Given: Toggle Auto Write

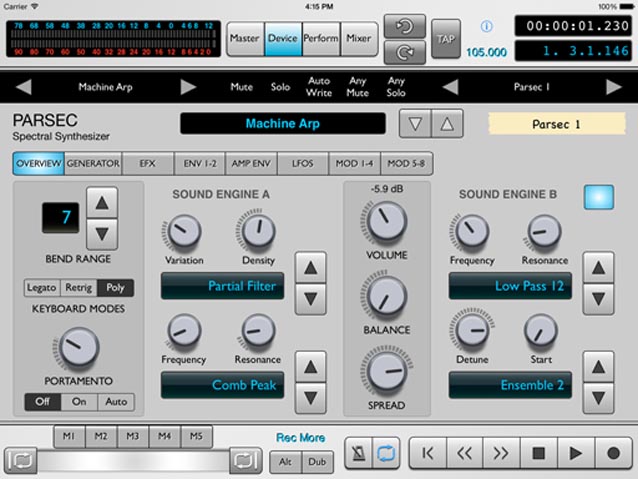Looking at the screenshot, I should coord(319,87).
